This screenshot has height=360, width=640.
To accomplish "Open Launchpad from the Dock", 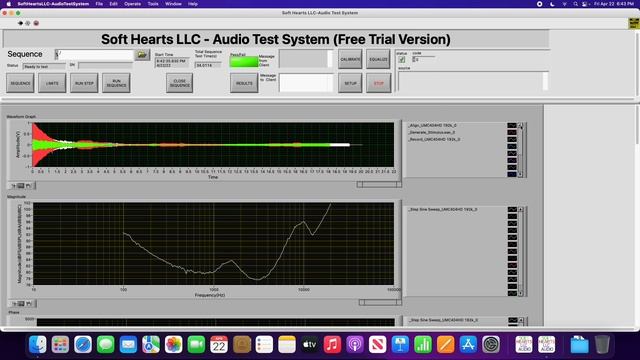I will [60, 344].
